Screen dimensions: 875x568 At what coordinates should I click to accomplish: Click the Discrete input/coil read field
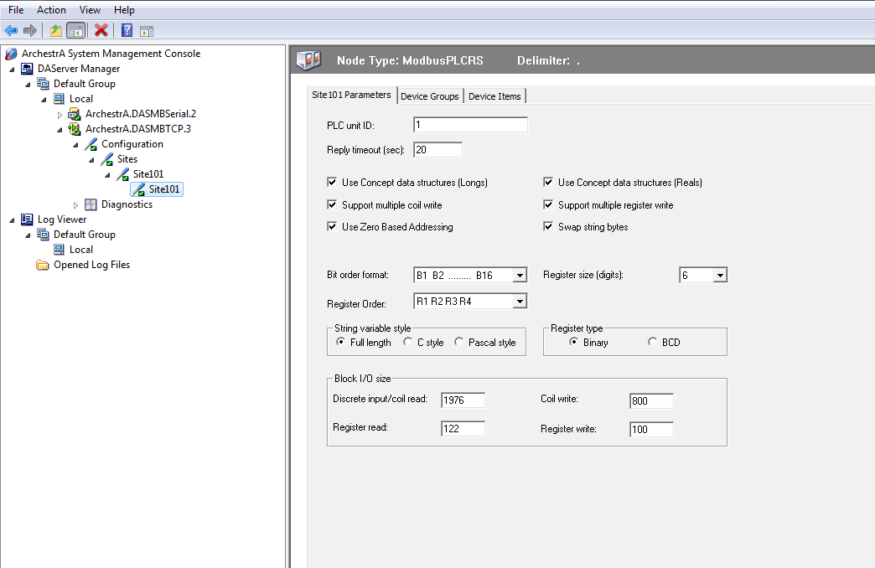tap(463, 400)
